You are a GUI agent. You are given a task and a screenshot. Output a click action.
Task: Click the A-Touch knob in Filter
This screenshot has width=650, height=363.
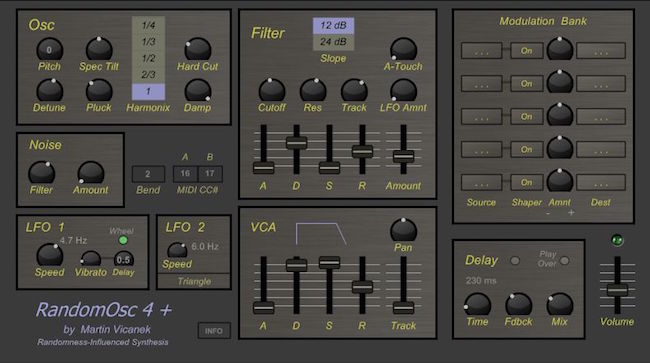[403, 49]
